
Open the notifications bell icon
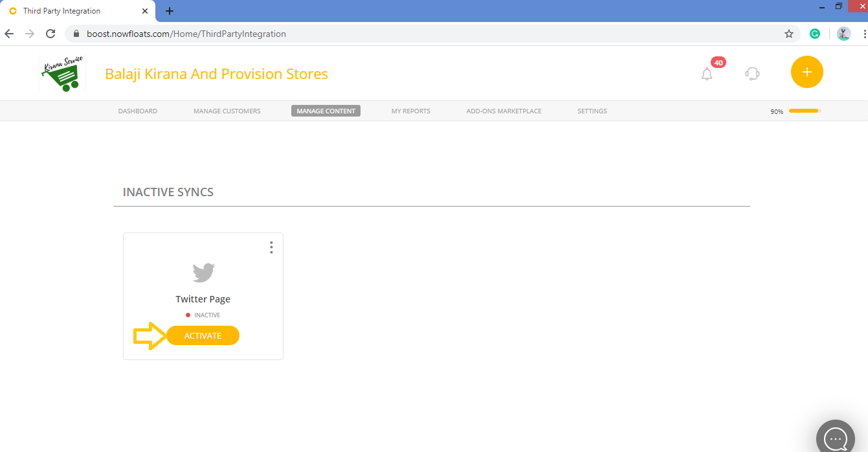point(707,74)
